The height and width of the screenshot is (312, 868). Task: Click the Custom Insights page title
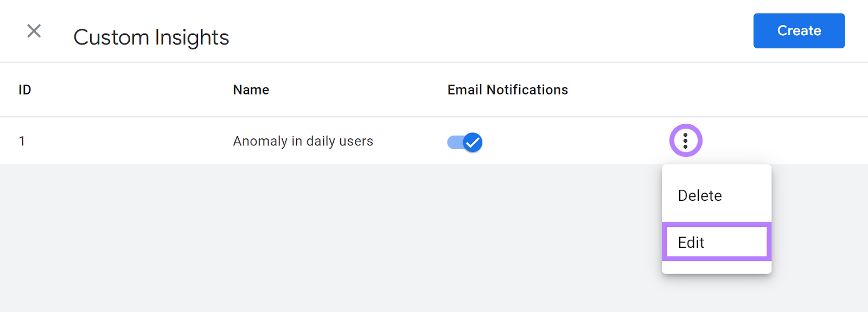(x=151, y=37)
